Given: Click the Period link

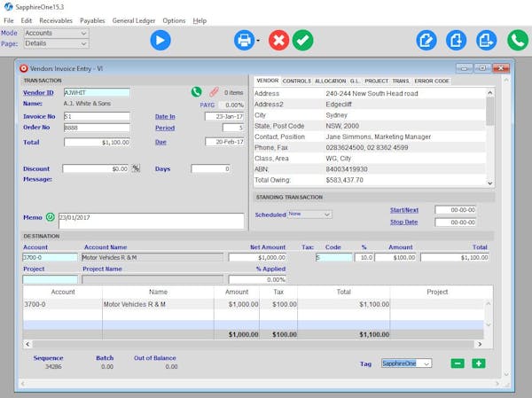Looking at the screenshot, I should tap(165, 128).
